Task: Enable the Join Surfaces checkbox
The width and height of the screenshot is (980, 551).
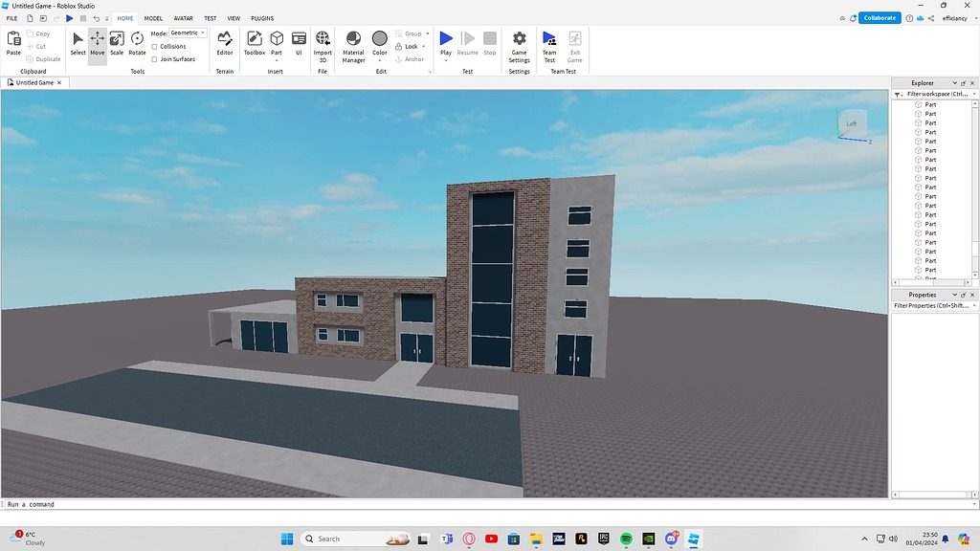Action: click(x=154, y=59)
